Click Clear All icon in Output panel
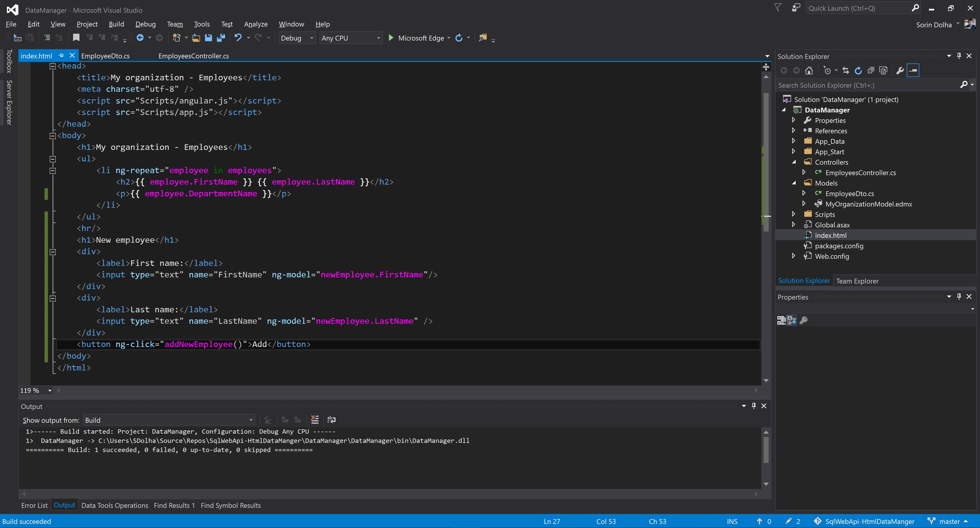 [x=315, y=420]
